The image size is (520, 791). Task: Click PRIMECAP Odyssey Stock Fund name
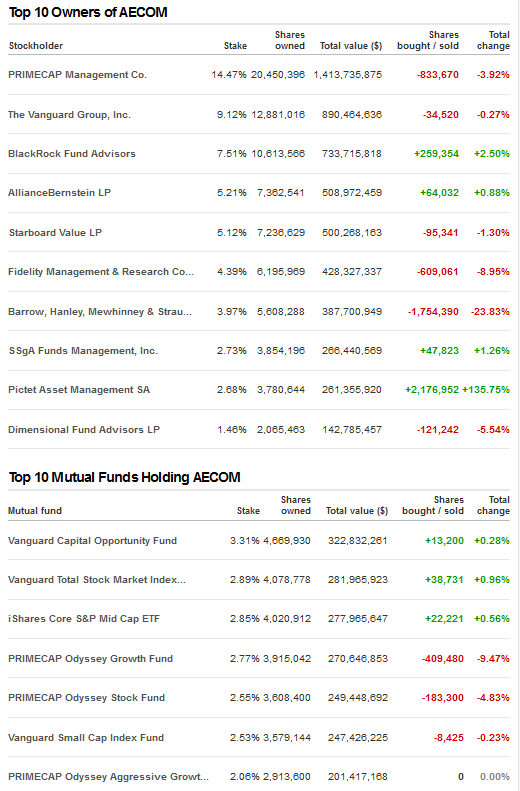tap(86, 698)
